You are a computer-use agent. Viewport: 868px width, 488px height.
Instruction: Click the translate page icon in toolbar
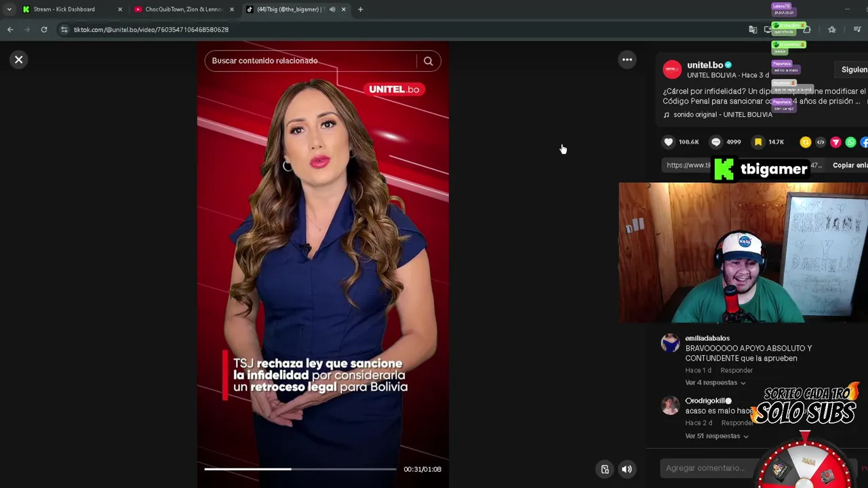click(x=753, y=30)
